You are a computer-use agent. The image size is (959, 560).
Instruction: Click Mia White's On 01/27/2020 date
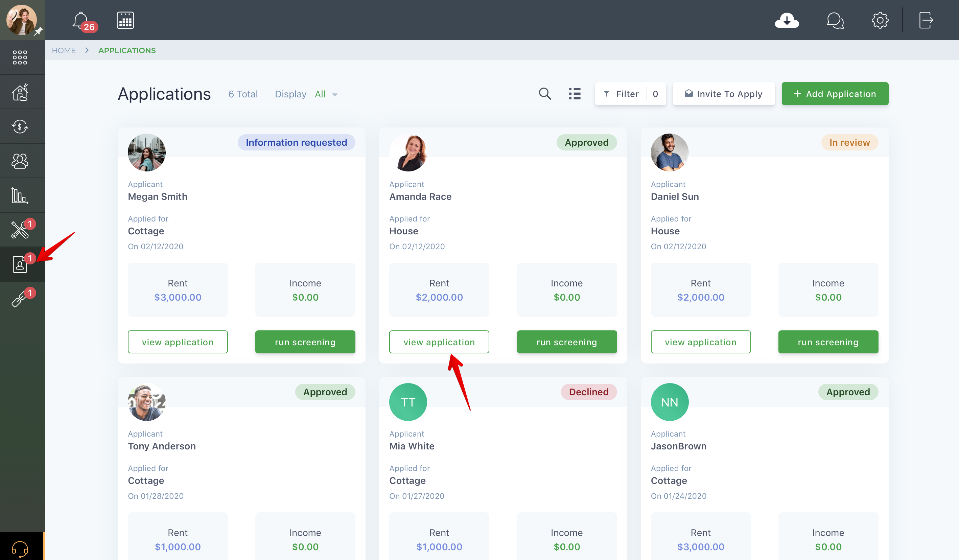417,496
